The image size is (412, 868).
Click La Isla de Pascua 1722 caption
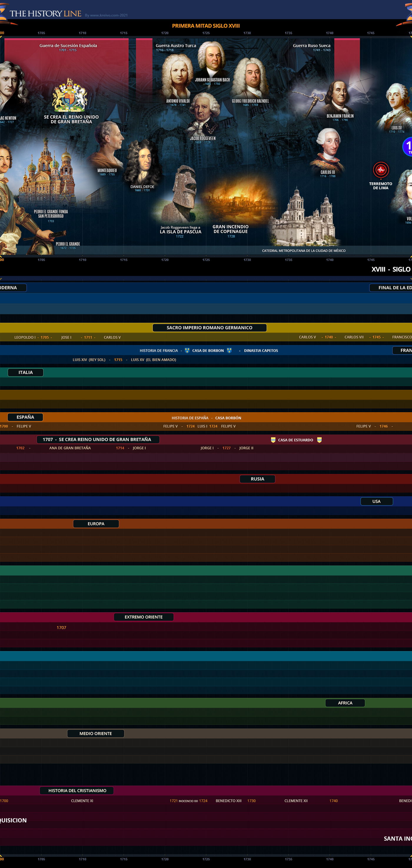point(181,232)
